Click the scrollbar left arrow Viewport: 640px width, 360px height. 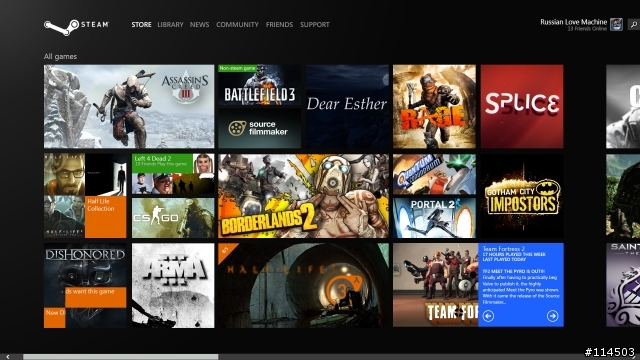(x=7, y=357)
